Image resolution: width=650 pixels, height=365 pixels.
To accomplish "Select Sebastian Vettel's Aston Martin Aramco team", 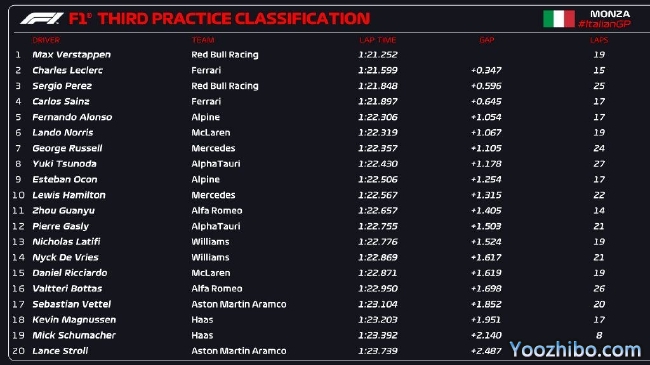I will coord(239,304).
